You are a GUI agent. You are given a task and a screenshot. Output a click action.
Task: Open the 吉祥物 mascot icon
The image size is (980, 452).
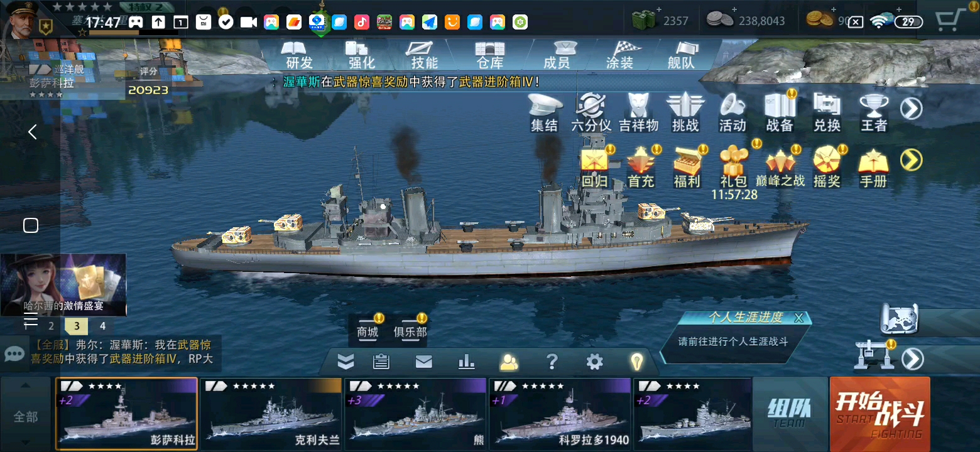(638, 113)
